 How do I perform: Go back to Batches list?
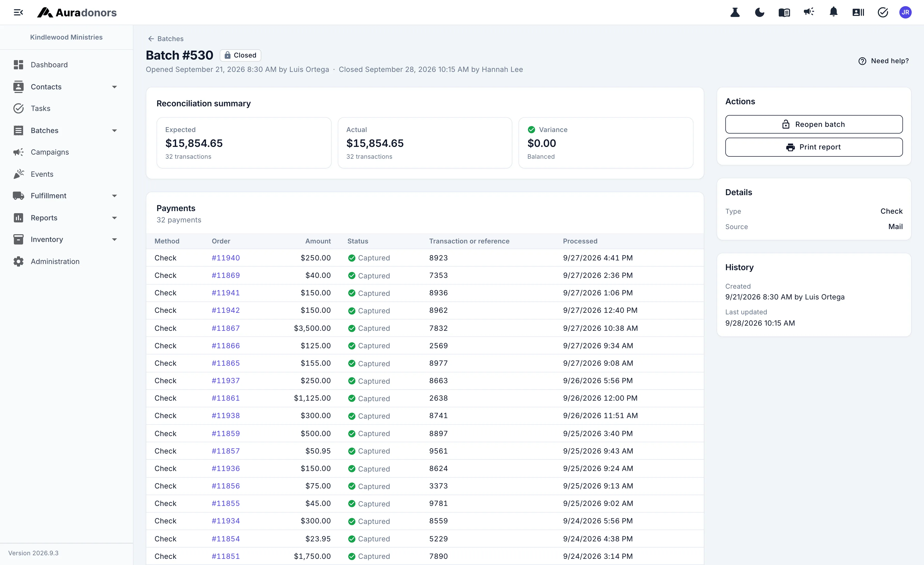(x=165, y=39)
